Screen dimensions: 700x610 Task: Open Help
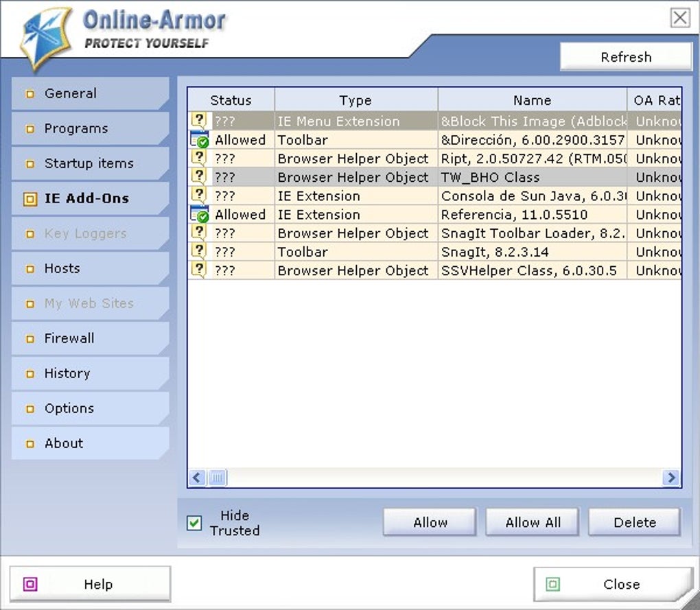pyautogui.click(x=90, y=584)
